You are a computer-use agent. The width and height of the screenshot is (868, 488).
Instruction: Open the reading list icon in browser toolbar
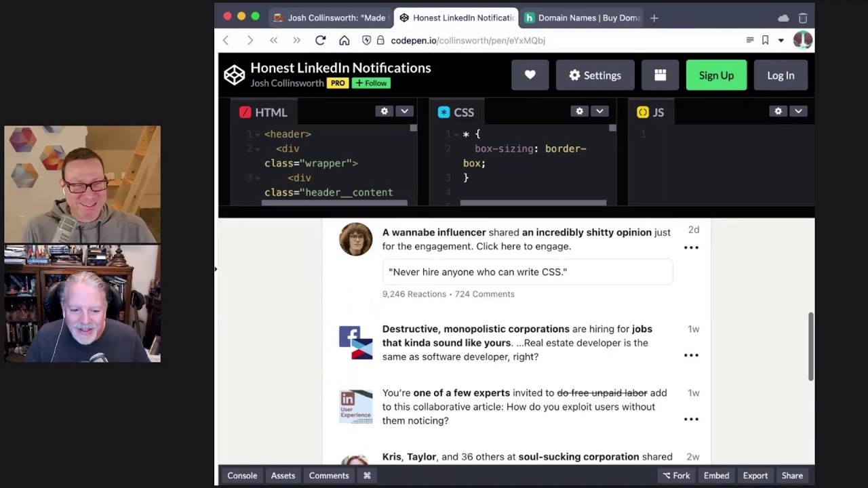click(749, 40)
